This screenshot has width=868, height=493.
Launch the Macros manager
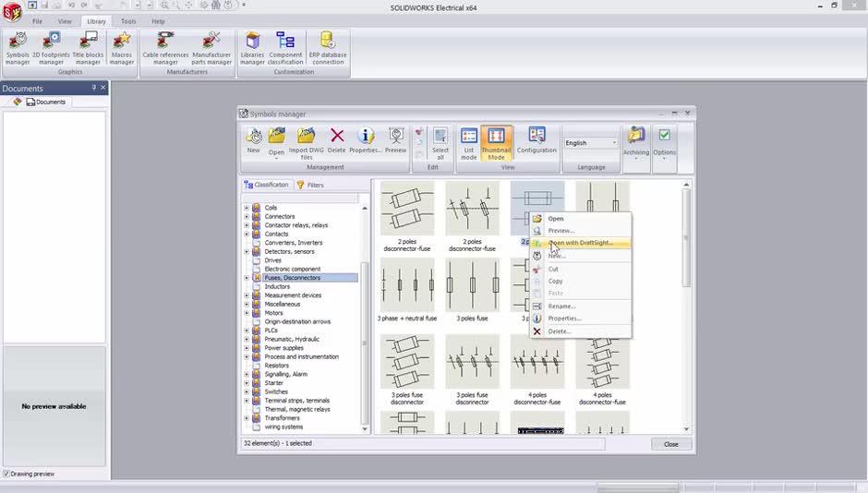point(122,42)
